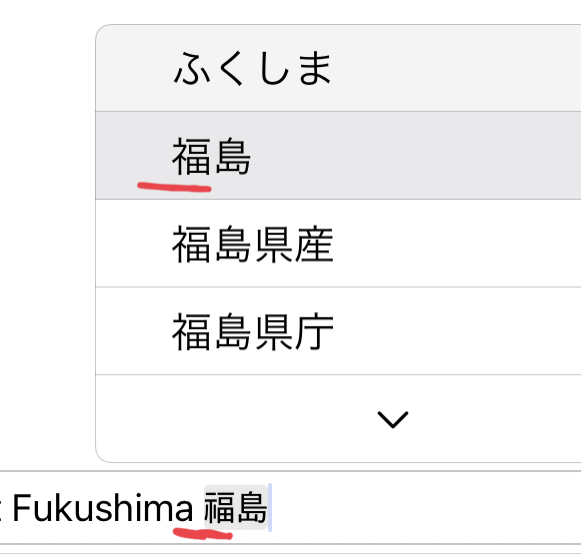Click the ま character in the top candidate

coord(315,69)
